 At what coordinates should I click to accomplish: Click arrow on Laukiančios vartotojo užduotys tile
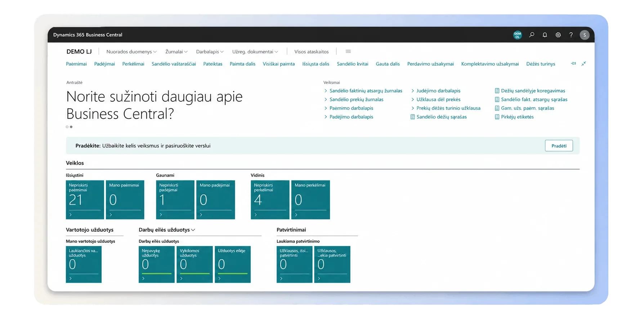pyautogui.click(x=71, y=278)
